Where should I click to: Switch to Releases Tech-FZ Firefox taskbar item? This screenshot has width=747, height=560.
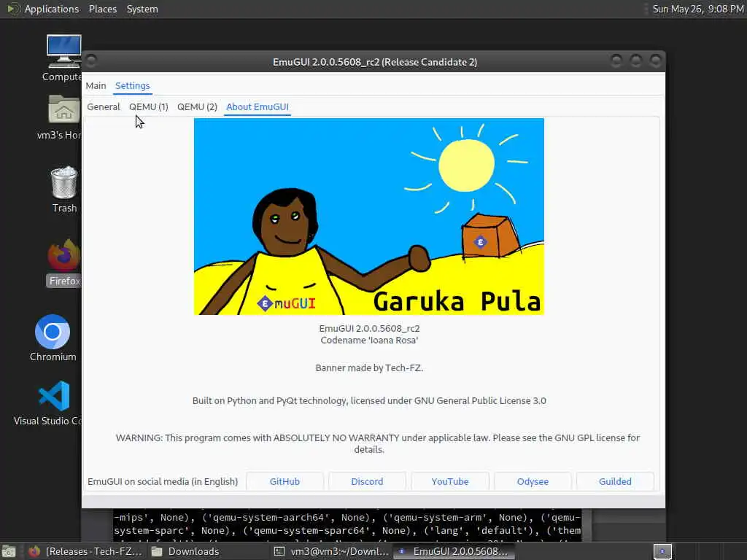[86, 551]
